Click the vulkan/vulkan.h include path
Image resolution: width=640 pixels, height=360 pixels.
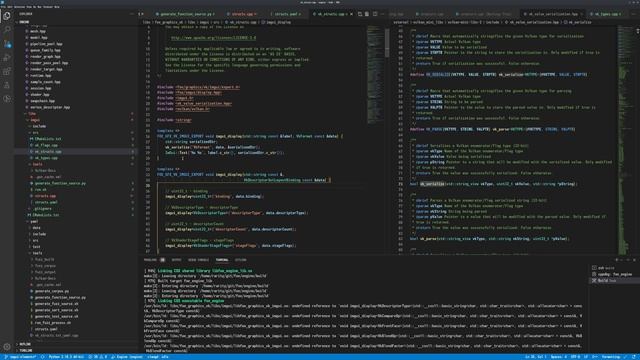tap(193, 109)
